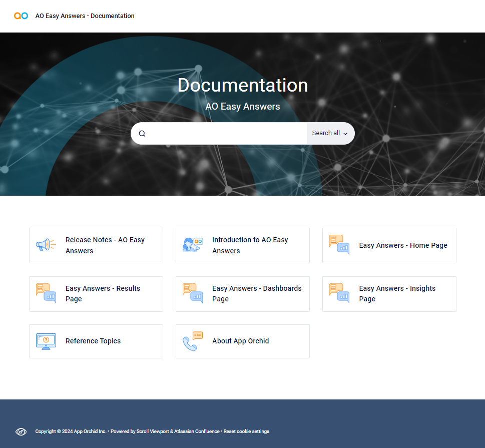
Task: Click the magnifying glass search icon
Action: (x=142, y=134)
